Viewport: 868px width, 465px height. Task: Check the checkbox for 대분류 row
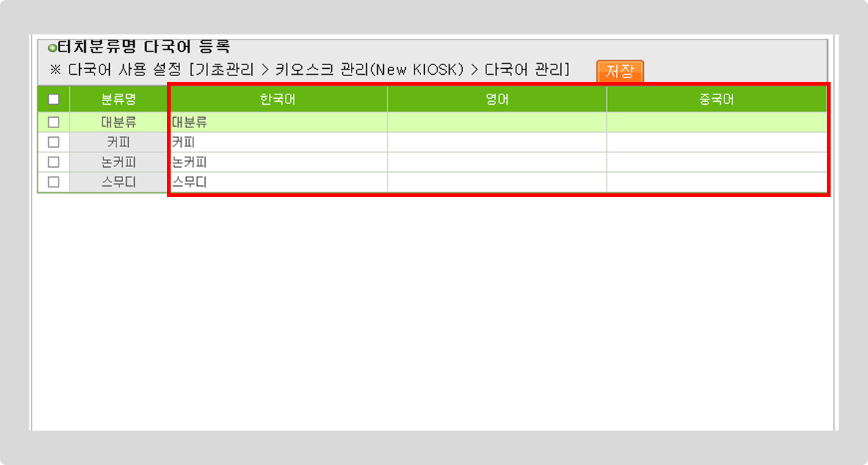53,122
